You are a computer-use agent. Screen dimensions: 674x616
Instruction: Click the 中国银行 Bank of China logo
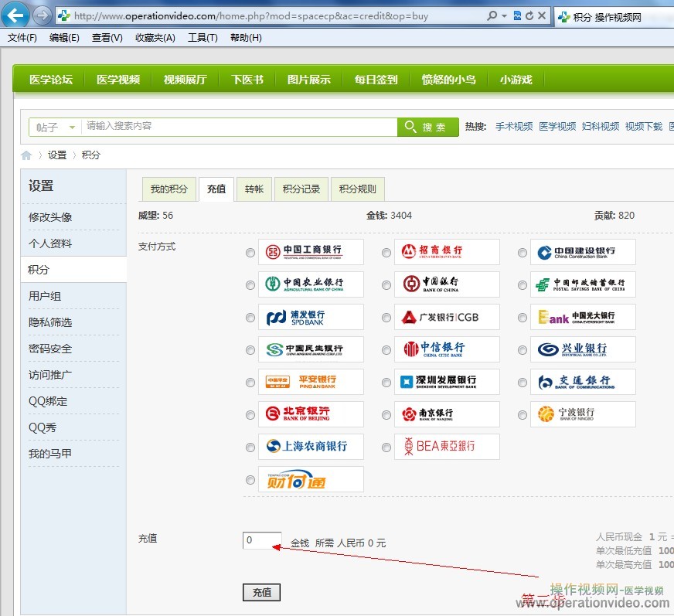pyautogui.click(x=447, y=284)
